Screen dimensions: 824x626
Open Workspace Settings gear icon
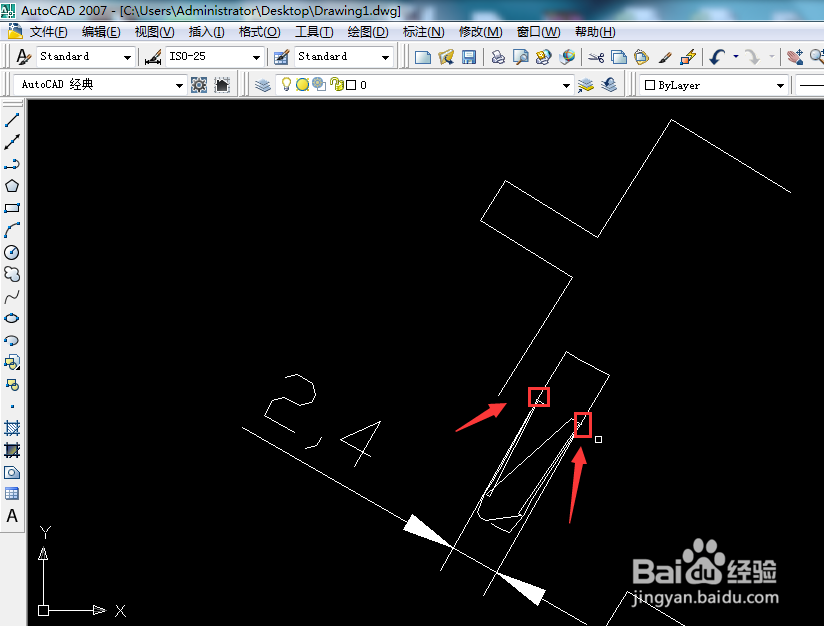point(199,85)
